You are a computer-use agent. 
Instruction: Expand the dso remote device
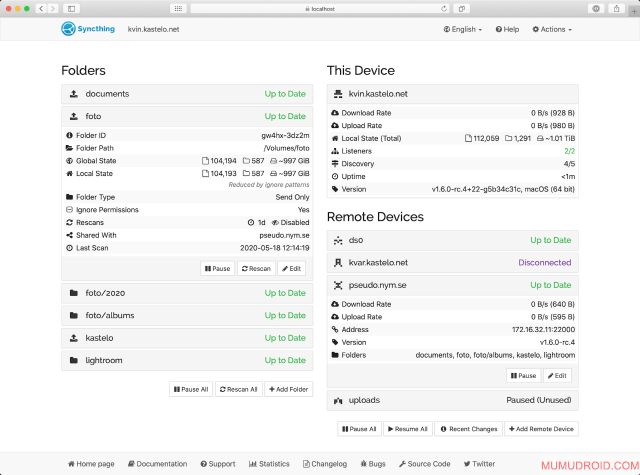coord(453,240)
